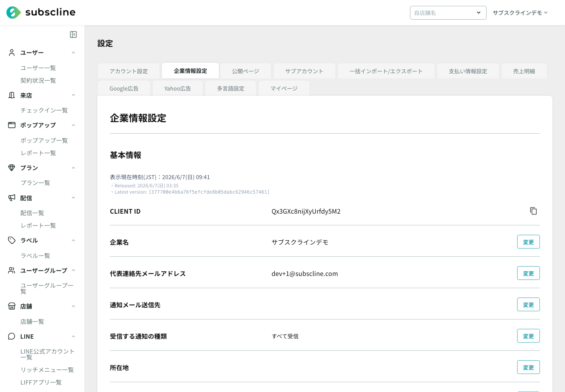Collapse the ユーザー section chevron

pyautogui.click(x=73, y=53)
